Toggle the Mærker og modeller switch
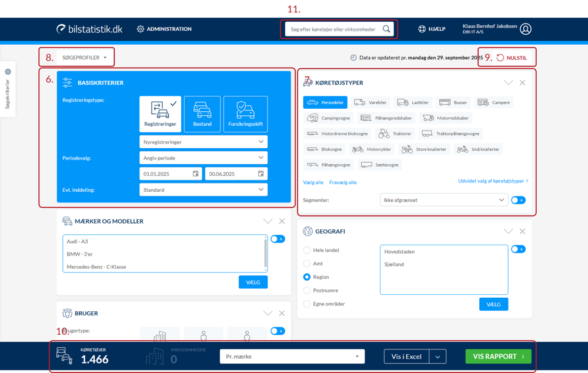 pos(278,239)
